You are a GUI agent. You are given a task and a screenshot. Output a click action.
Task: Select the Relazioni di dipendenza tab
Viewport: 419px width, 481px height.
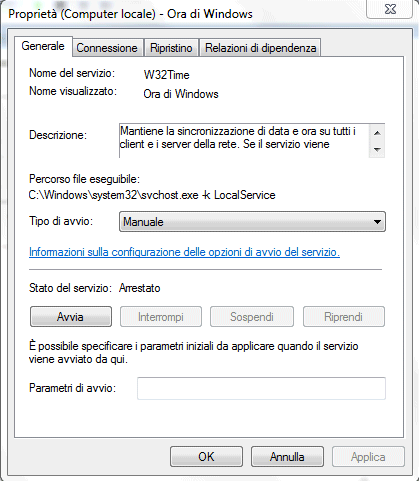260,48
